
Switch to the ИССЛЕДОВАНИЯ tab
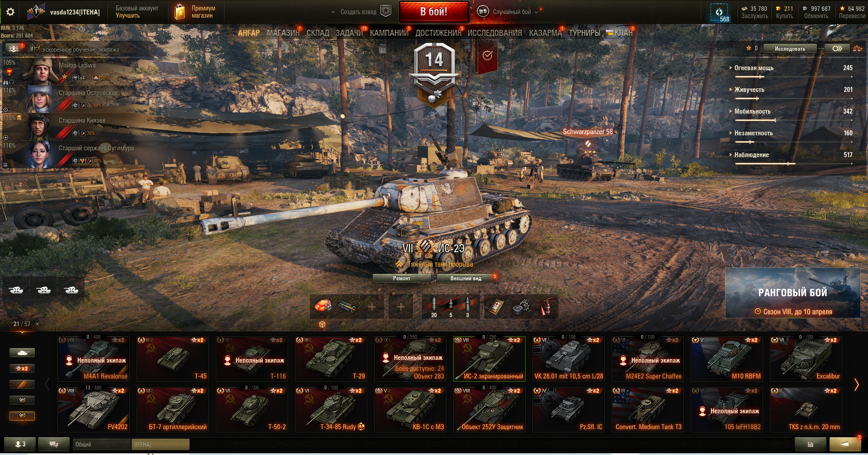[494, 33]
